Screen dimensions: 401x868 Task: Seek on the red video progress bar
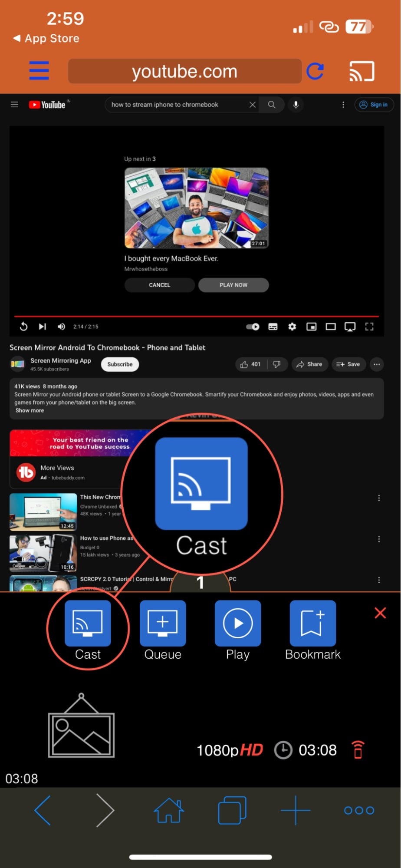pyautogui.click(x=197, y=316)
